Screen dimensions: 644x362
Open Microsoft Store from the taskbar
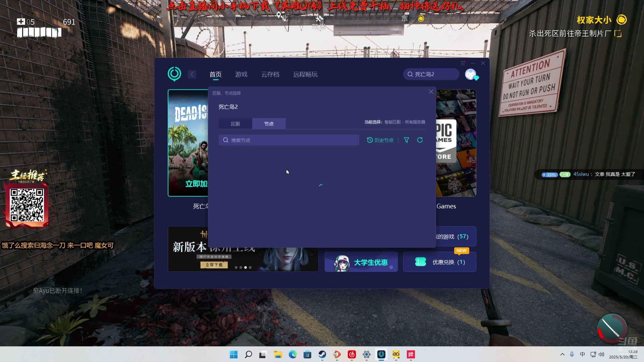308,355
